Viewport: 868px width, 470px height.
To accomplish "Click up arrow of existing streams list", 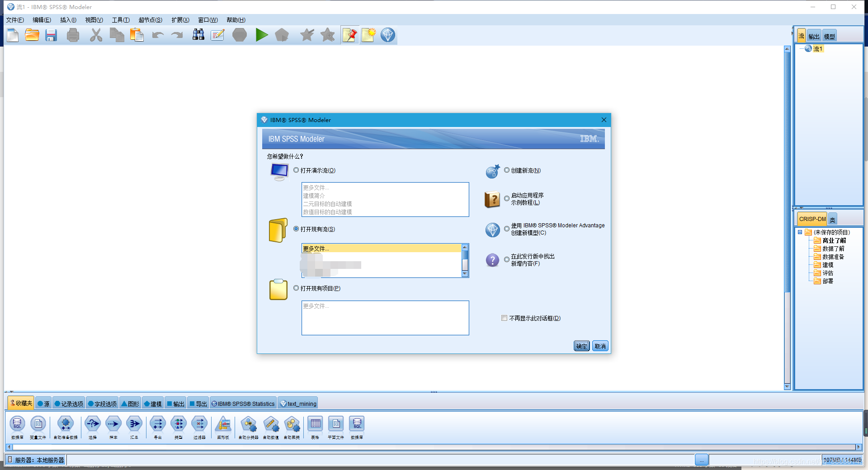I will point(465,247).
